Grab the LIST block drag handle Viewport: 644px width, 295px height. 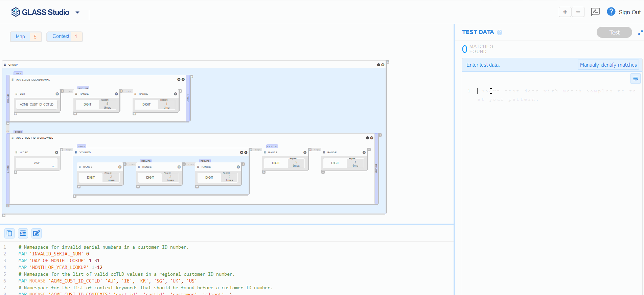(x=16, y=94)
